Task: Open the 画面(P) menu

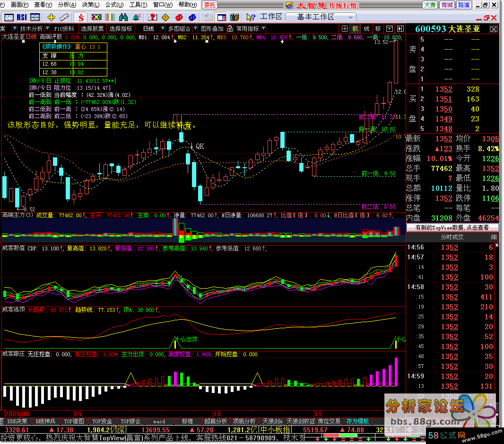Action: 19,5
